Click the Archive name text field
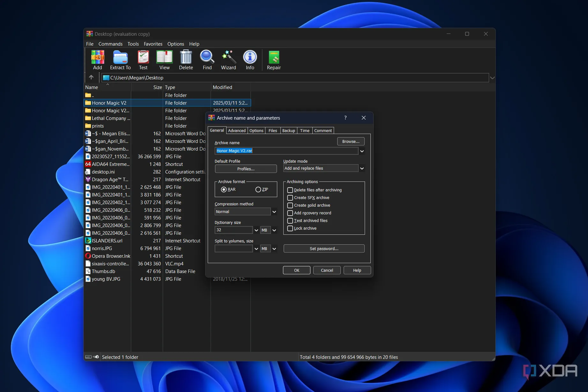The image size is (588, 392). coord(287,151)
